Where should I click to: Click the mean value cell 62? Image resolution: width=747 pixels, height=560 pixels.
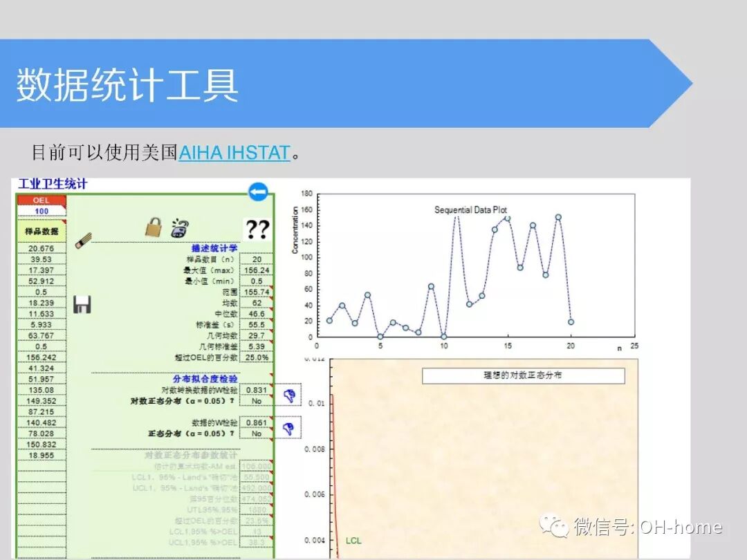257,303
